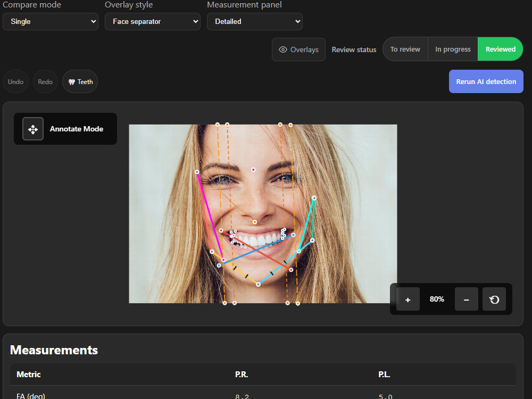Click the pink forehead midpoint landmark

pyautogui.click(x=253, y=170)
